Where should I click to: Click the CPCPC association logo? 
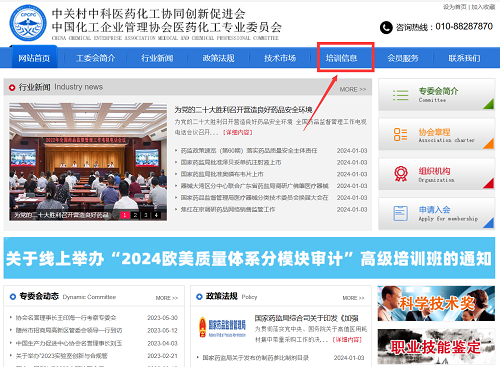(x=28, y=23)
